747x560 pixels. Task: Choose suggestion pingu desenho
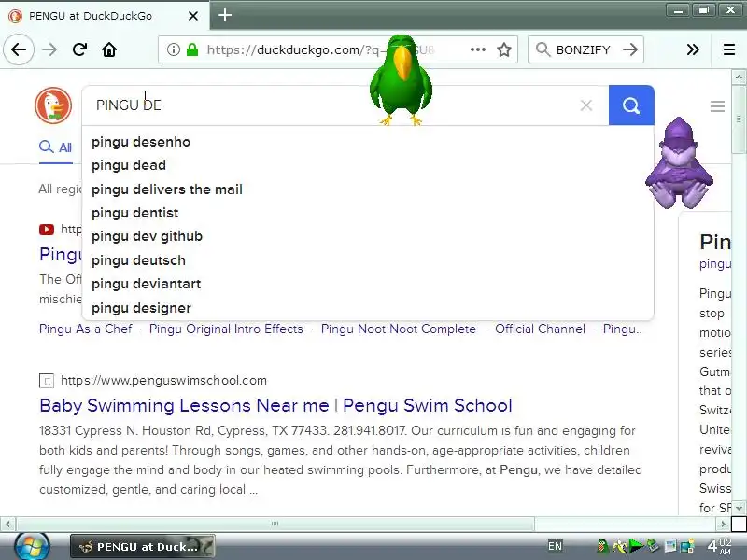click(141, 142)
